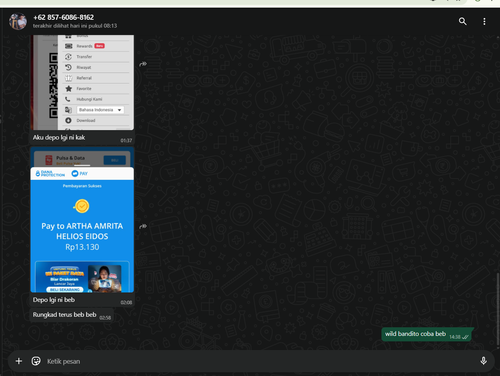The image size is (500, 376).
Task: Click the 'Depo lgi ni beb' caption
Action: [54, 300]
